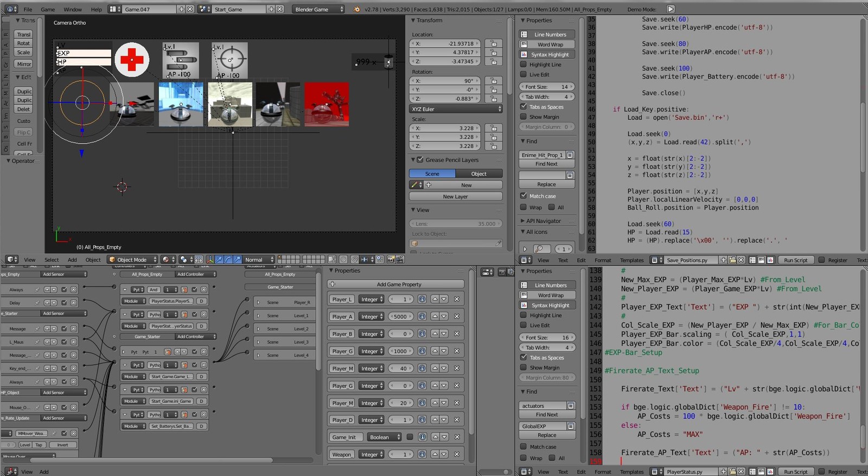868x476 pixels.
Task: Click the New Layer button
Action: tap(455, 196)
